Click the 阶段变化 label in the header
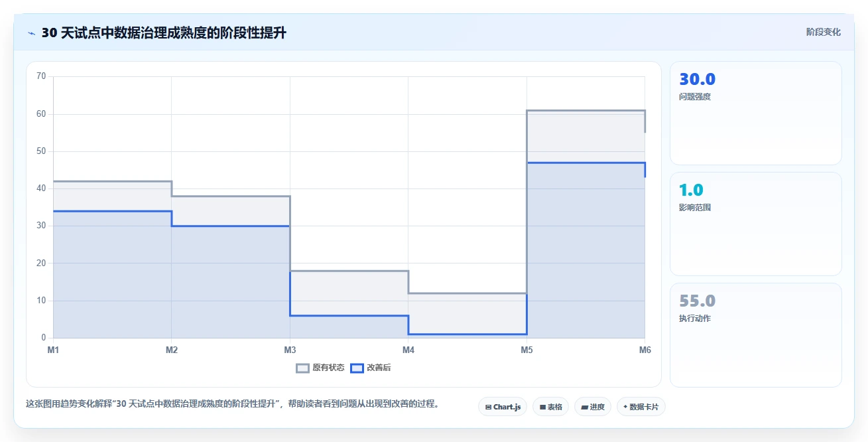Image resolution: width=868 pixels, height=442 pixels. [x=823, y=32]
